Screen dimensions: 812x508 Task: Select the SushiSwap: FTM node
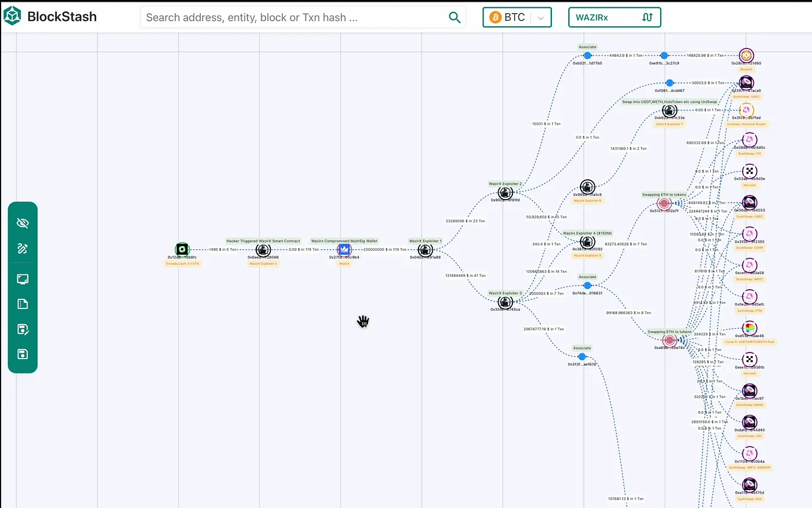[749, 297]
